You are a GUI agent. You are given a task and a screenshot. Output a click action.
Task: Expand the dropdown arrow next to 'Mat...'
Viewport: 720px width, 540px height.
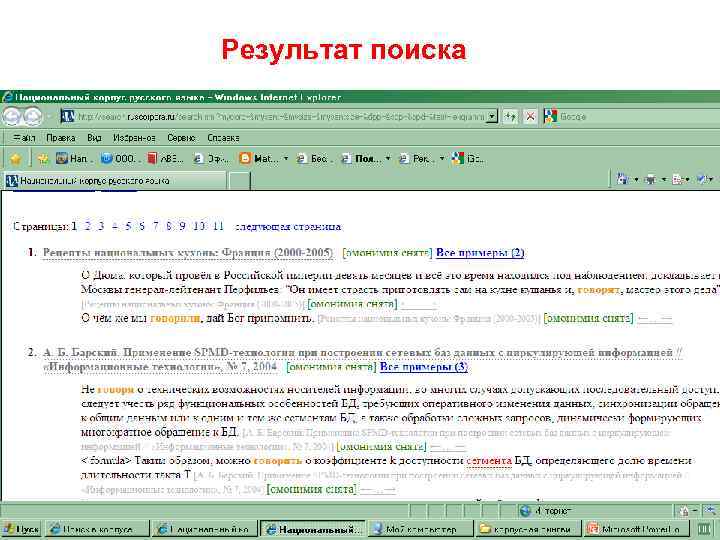[x=286, y=159]
